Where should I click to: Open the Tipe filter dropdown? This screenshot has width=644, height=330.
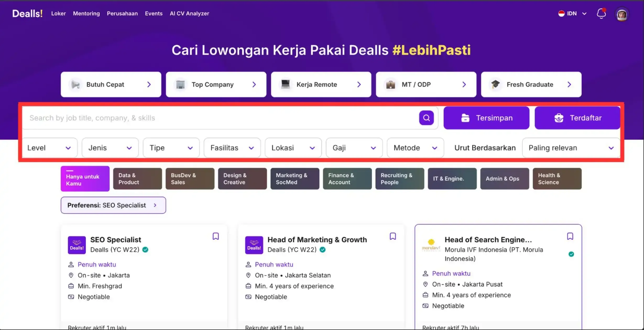coord(171,148)
